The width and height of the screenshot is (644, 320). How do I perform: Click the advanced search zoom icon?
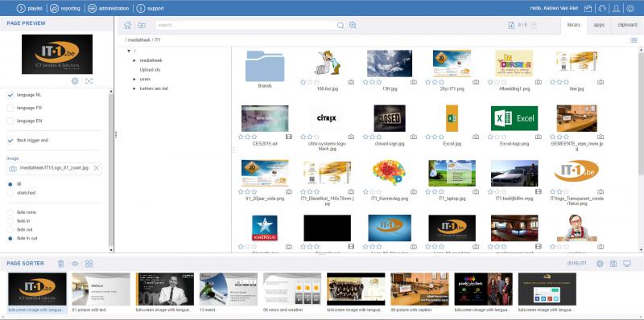[353, 26]
